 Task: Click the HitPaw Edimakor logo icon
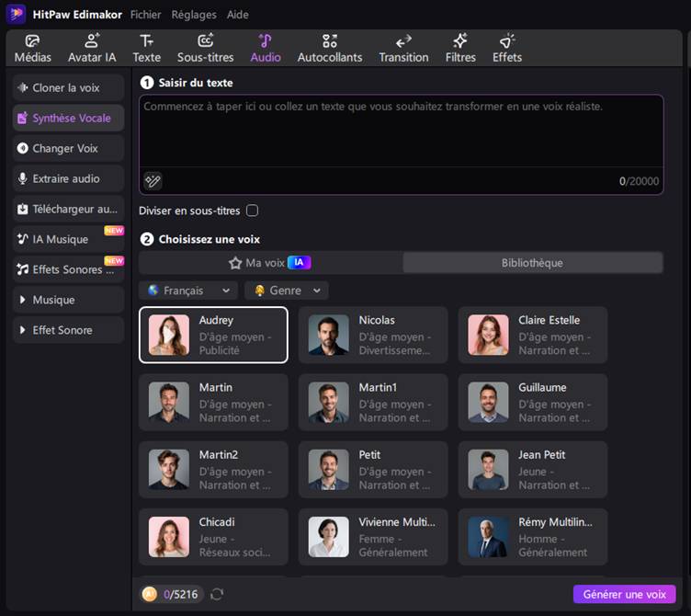pyautogui.click(x=16, y=14)
